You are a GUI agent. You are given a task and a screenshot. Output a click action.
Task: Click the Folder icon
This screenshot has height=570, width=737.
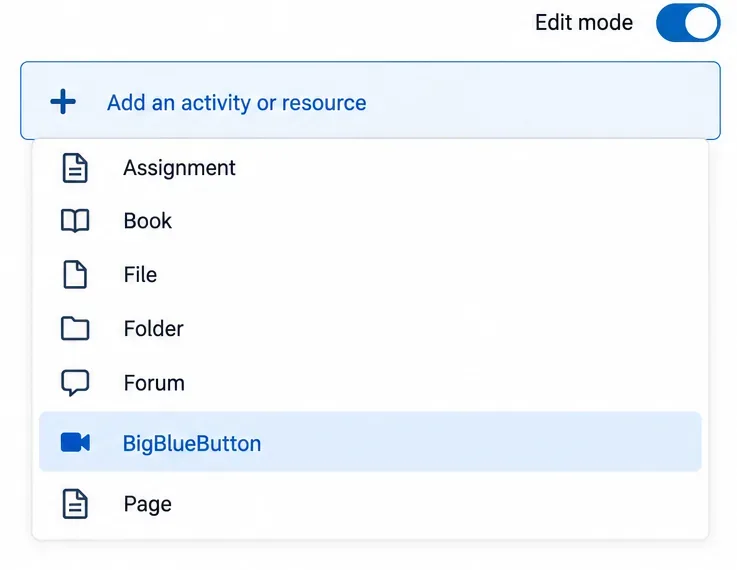75,328
